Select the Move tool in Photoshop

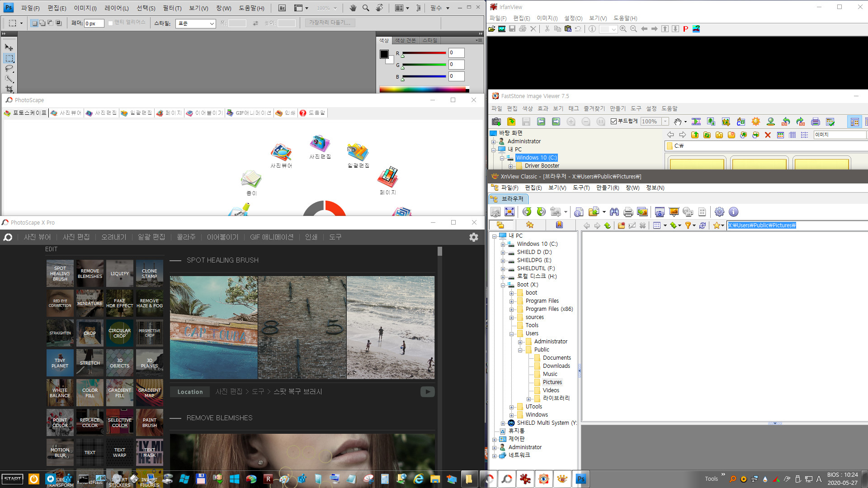[9, 47]
